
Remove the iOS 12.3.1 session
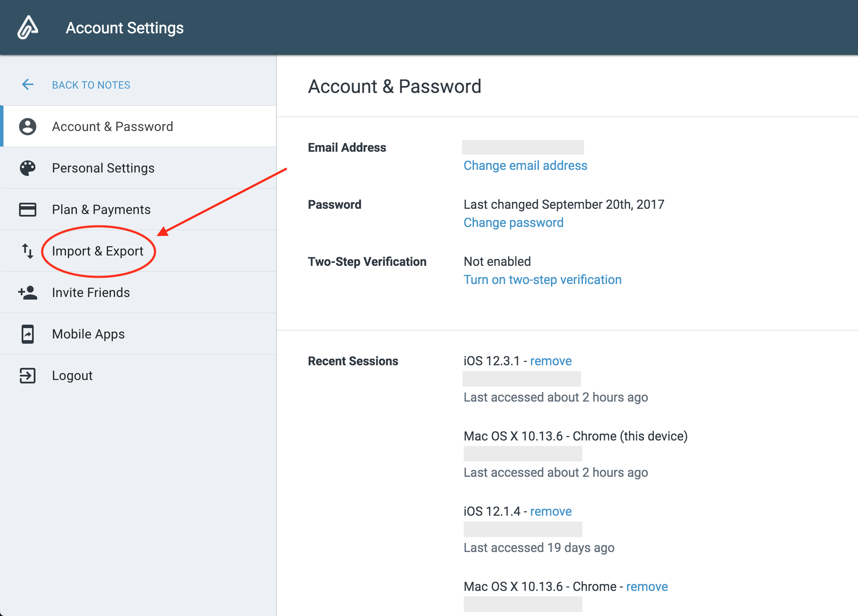click(551, 361)
